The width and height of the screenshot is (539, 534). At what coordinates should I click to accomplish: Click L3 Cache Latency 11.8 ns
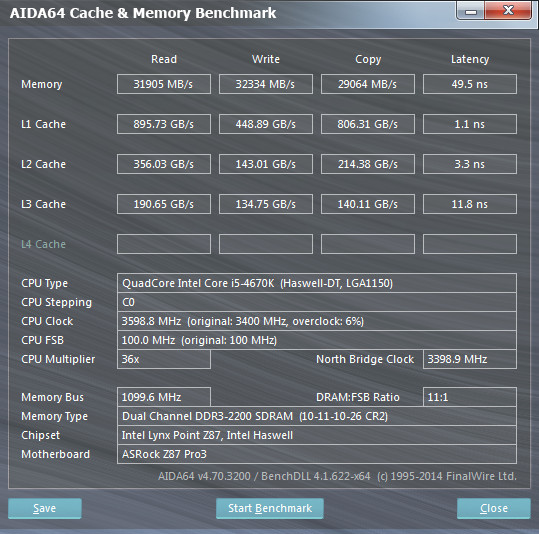(470, 204)
